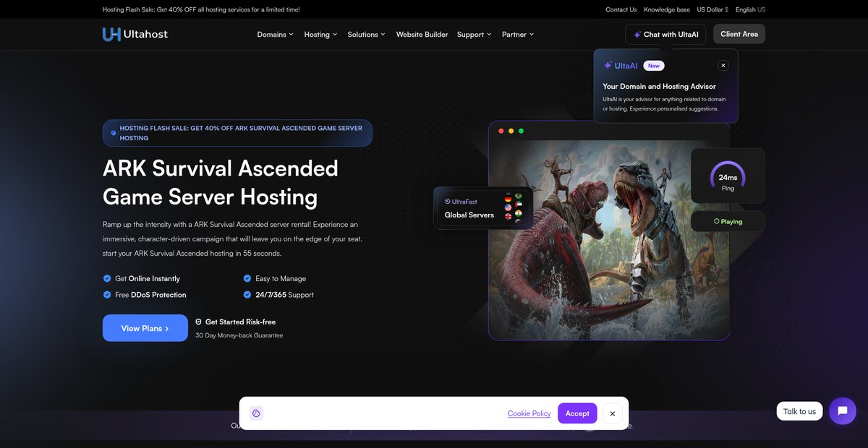The image size is (868, 448).
Task: Open the Domains dropdown menu
Action: 276,34
